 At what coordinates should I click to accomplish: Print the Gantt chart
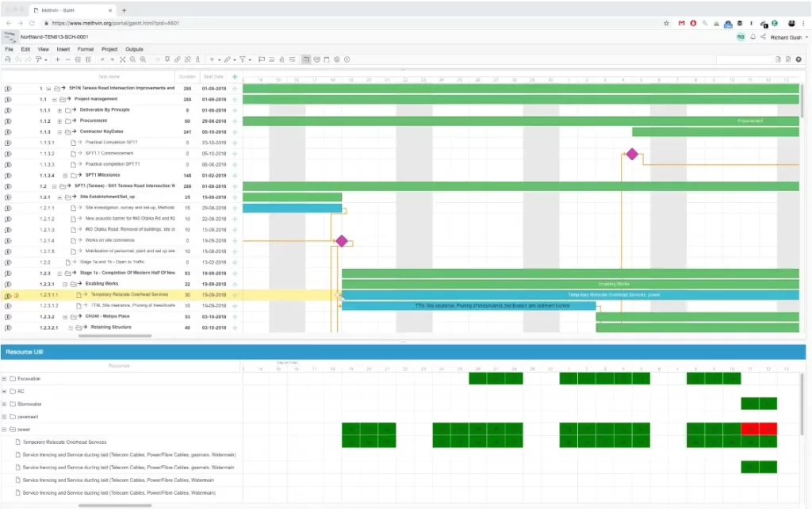point(8,59)
